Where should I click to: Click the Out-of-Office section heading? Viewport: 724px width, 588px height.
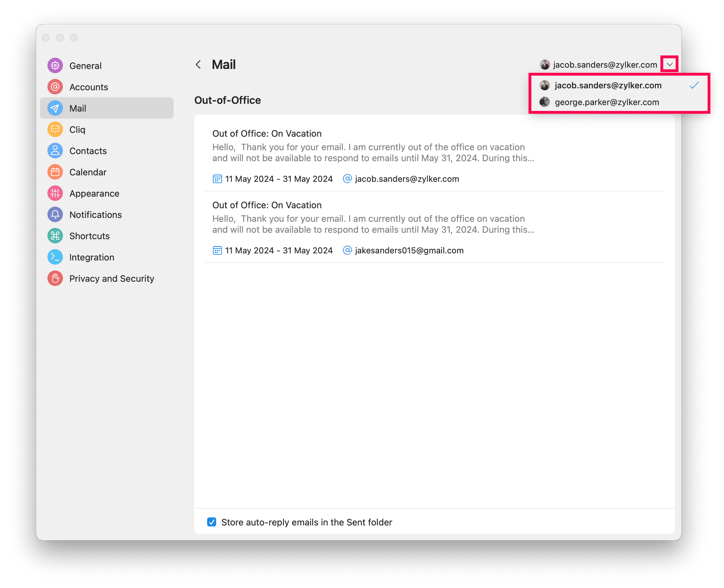(x=227, y=100)
